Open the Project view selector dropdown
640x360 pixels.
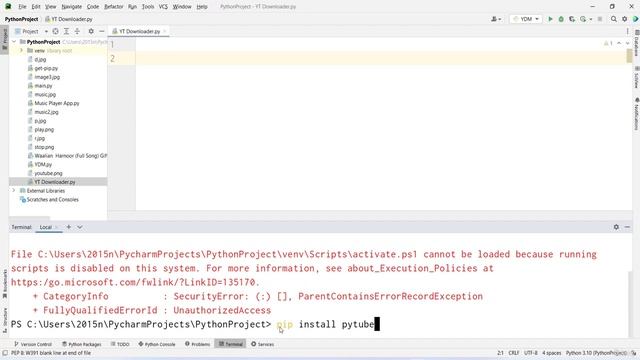(31, 31)
